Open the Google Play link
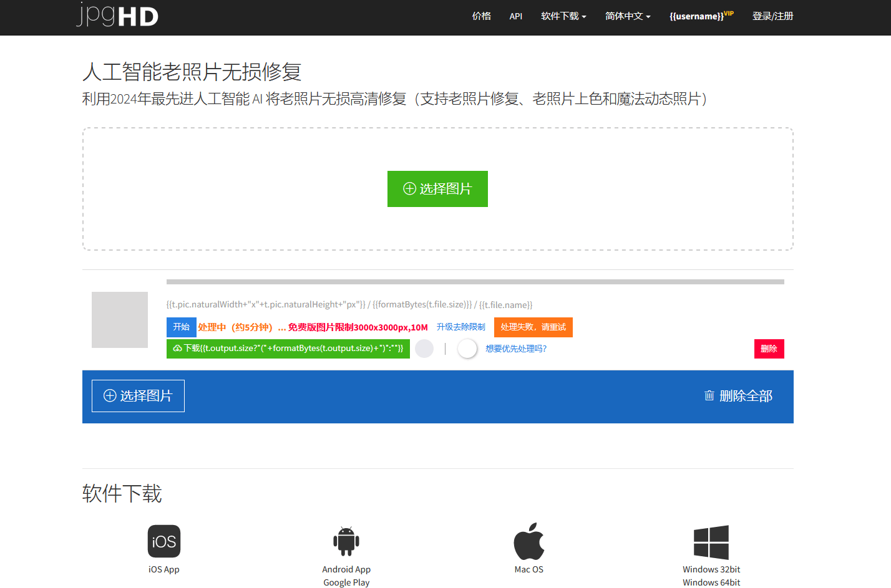 [x=346, y=582]
